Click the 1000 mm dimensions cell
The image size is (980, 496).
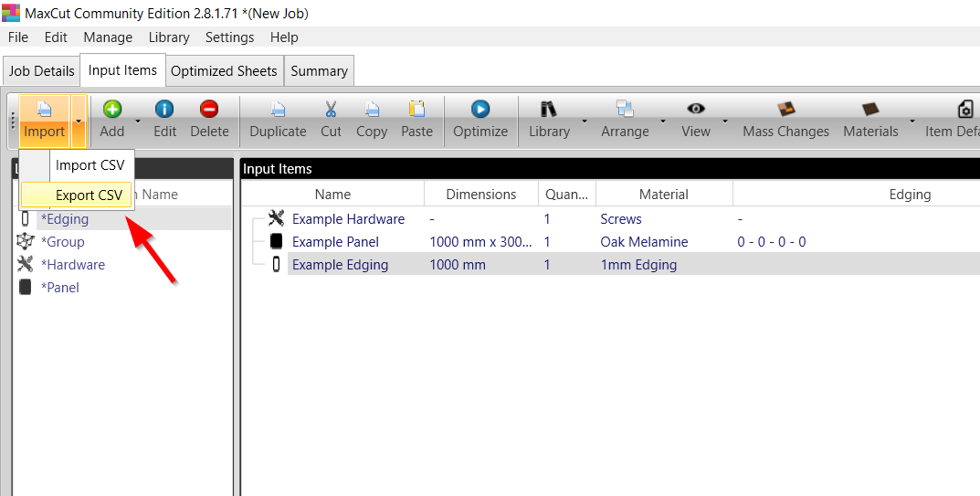coord(458,265)
